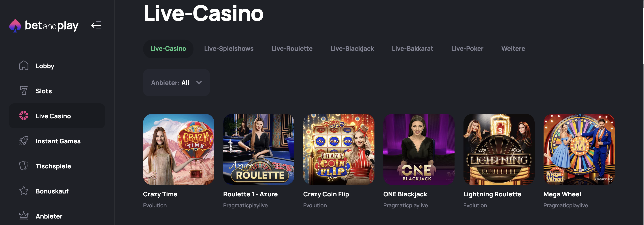This screenshot has width=644, height=225.
Task: Click the Mega Wheel title link
Action: tap(562, 194)
